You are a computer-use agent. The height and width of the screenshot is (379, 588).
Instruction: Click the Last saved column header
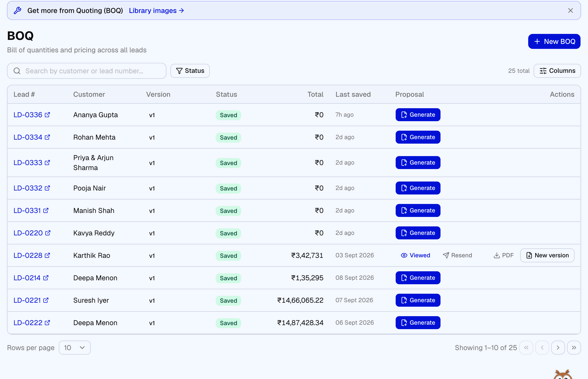click(353, 94)
